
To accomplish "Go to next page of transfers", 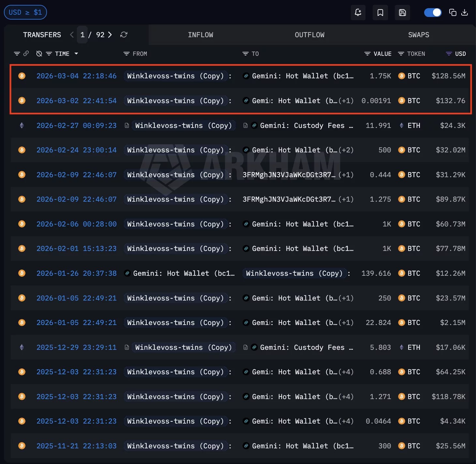I will (x=110, y=35).
